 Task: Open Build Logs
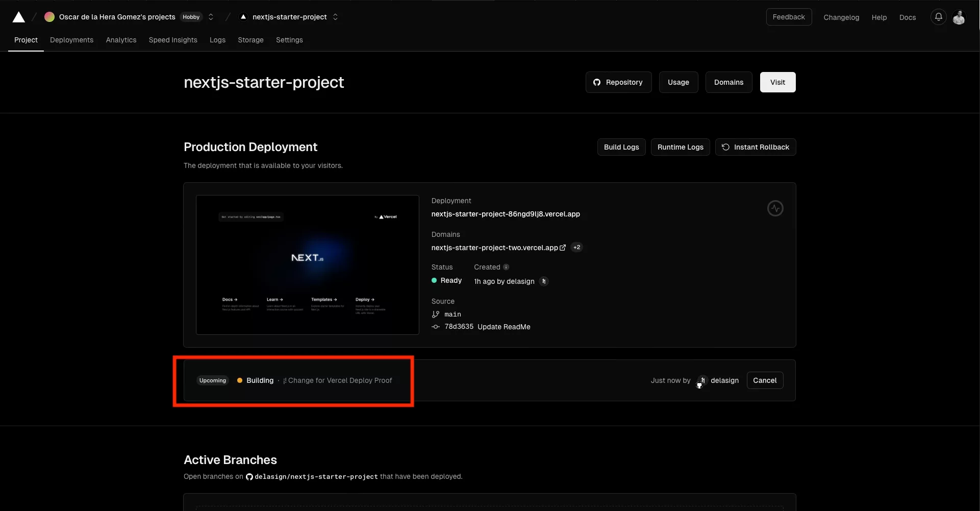click(x=621, y=147)
